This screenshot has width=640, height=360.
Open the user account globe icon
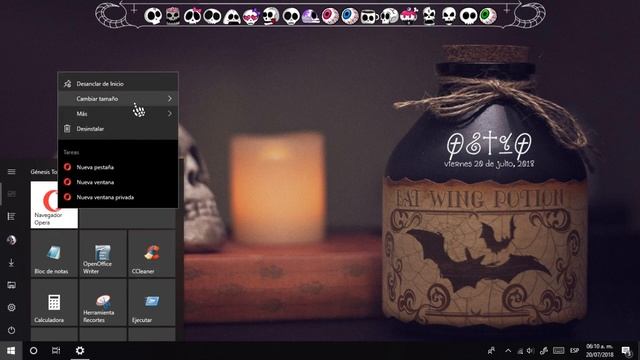[x=11, y=240]
